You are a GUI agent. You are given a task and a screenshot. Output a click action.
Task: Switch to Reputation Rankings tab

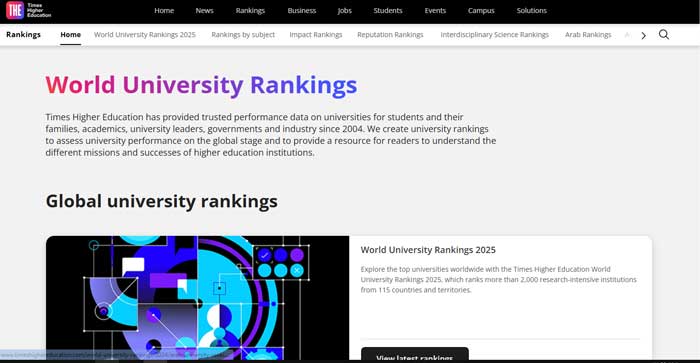390,34
